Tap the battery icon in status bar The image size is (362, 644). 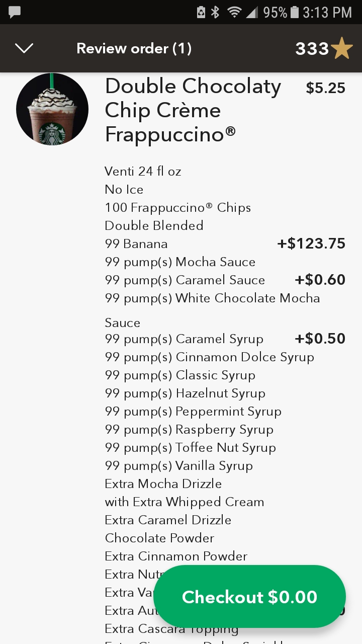(295, 12)
